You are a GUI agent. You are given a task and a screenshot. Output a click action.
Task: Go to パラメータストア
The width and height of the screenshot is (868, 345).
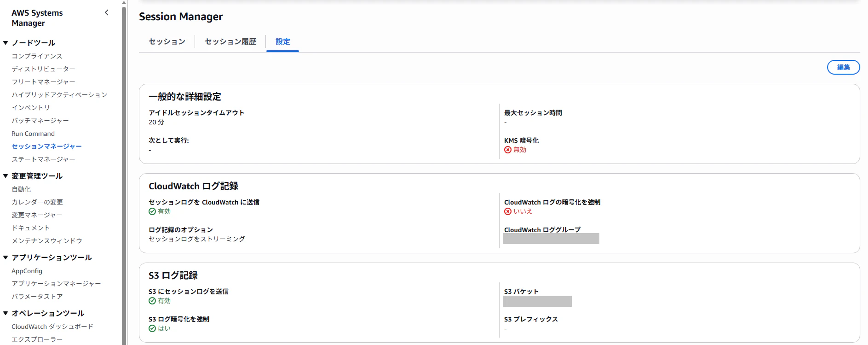click(37, 296)
